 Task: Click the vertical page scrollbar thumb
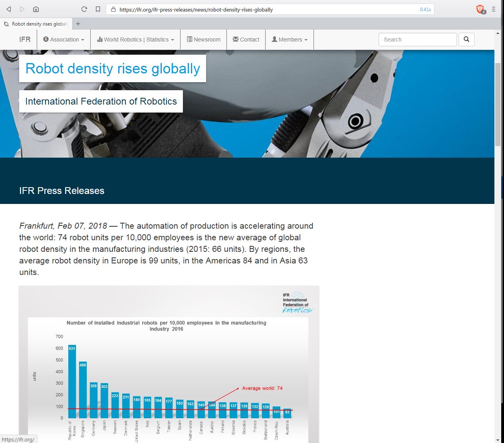[x=498, y=104]
